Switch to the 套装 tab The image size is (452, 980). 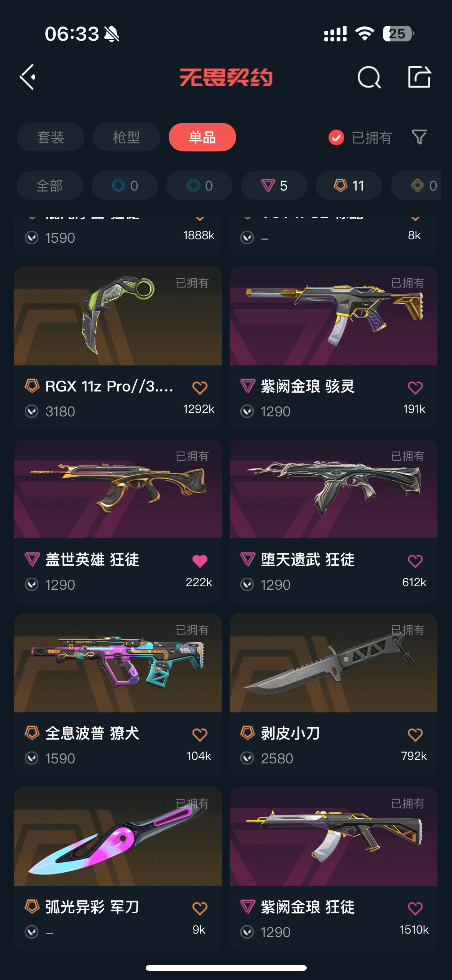(50, 137)
